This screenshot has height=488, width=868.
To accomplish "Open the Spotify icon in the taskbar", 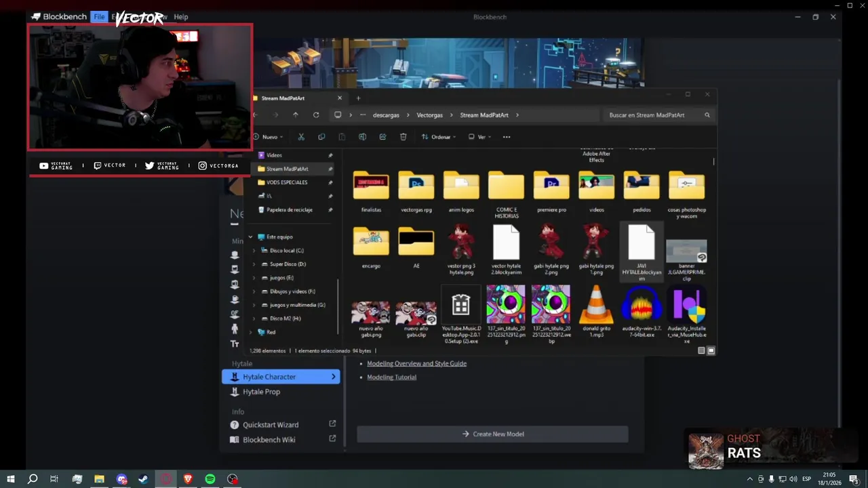I will 210,479.
